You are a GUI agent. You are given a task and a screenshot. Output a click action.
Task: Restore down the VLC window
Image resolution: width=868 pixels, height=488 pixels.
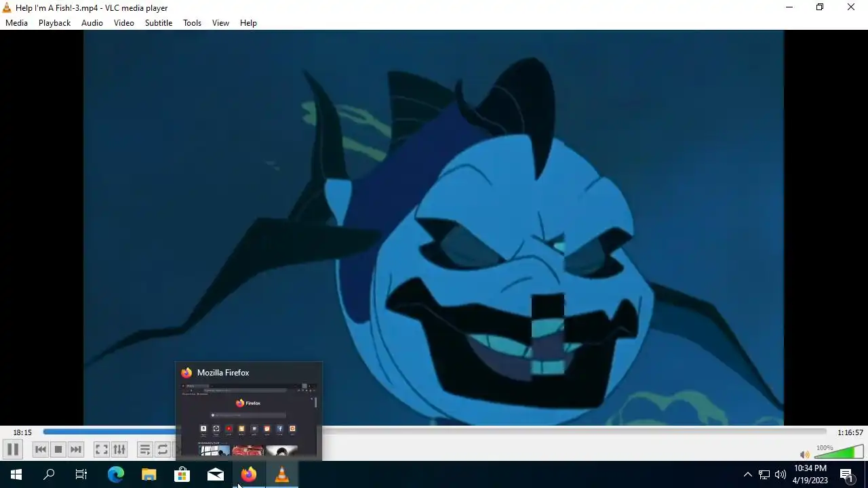pos(820,7)
